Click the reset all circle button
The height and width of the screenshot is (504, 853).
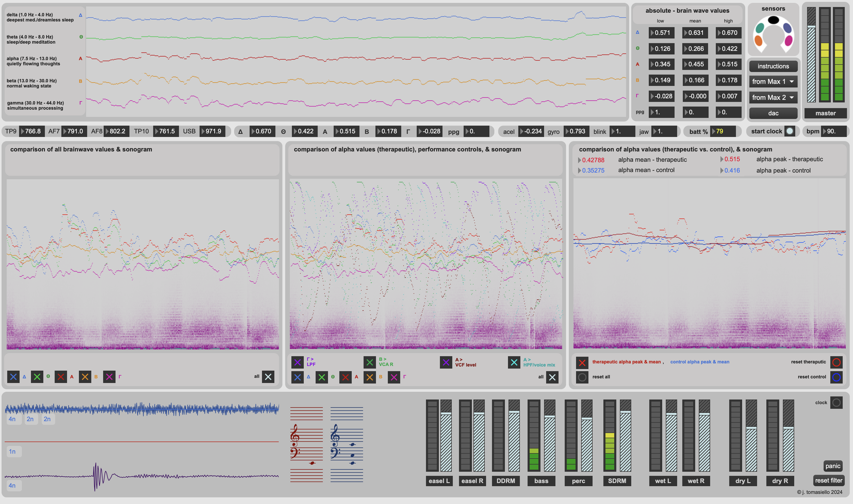(x=582, y=377)
